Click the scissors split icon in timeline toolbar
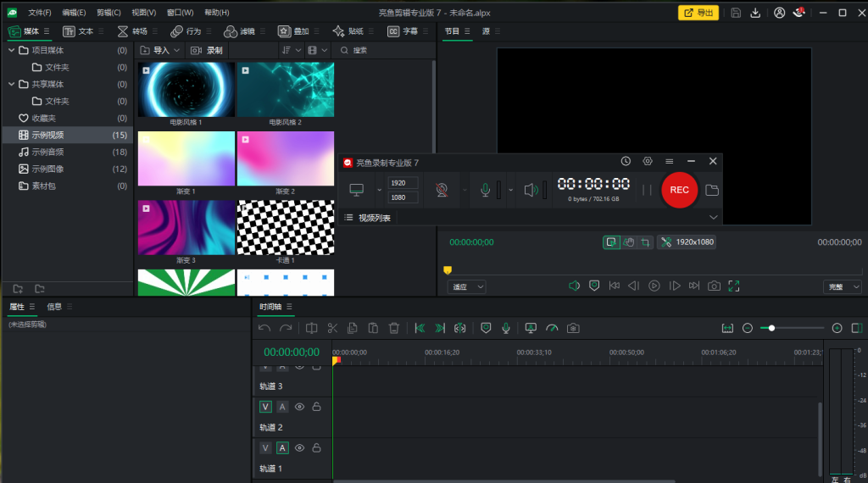 pos(331,328)
